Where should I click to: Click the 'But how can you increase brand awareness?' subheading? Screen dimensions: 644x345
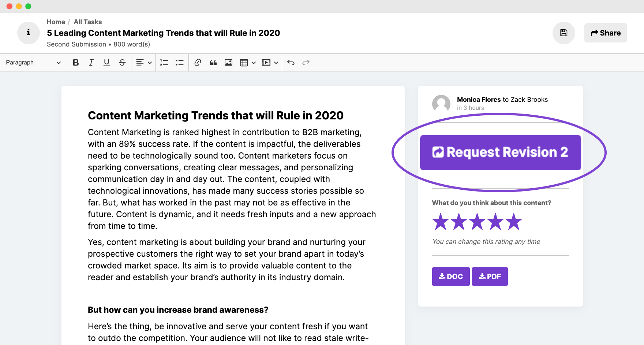pos(178,310)
